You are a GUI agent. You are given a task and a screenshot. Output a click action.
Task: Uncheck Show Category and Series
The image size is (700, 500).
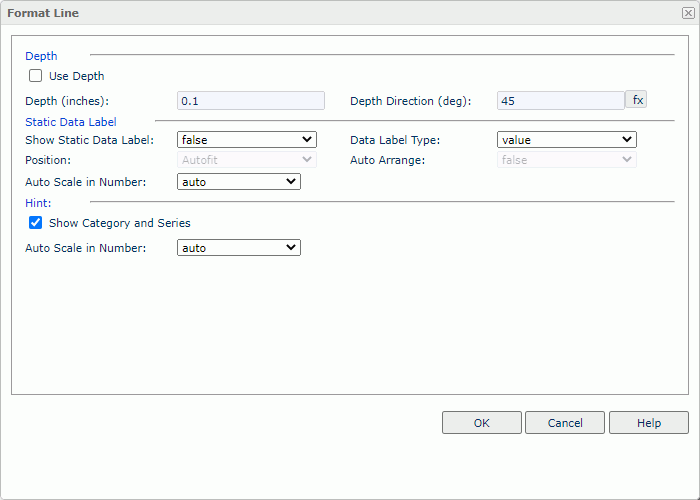coord(36,223)
